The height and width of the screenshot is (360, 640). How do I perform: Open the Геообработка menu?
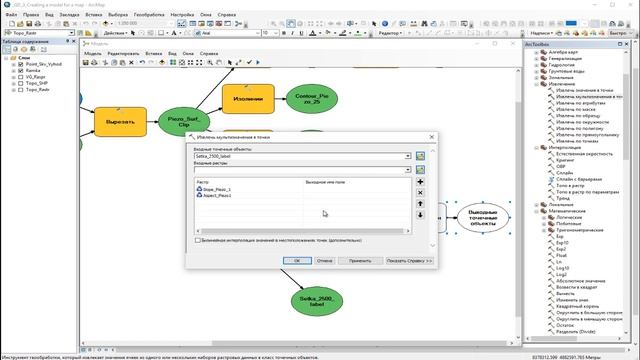tap(149, 15)
